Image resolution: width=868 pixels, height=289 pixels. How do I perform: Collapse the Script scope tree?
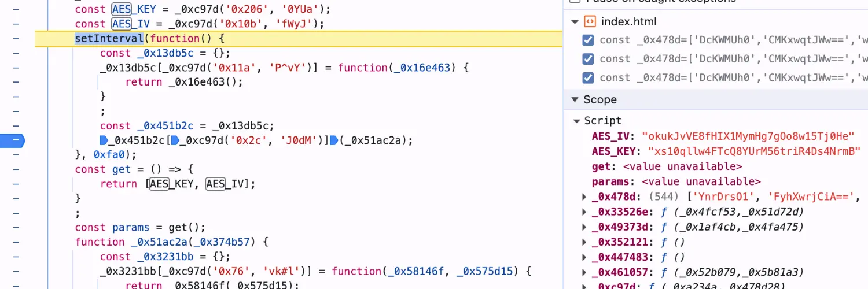(x=577, y=121)
